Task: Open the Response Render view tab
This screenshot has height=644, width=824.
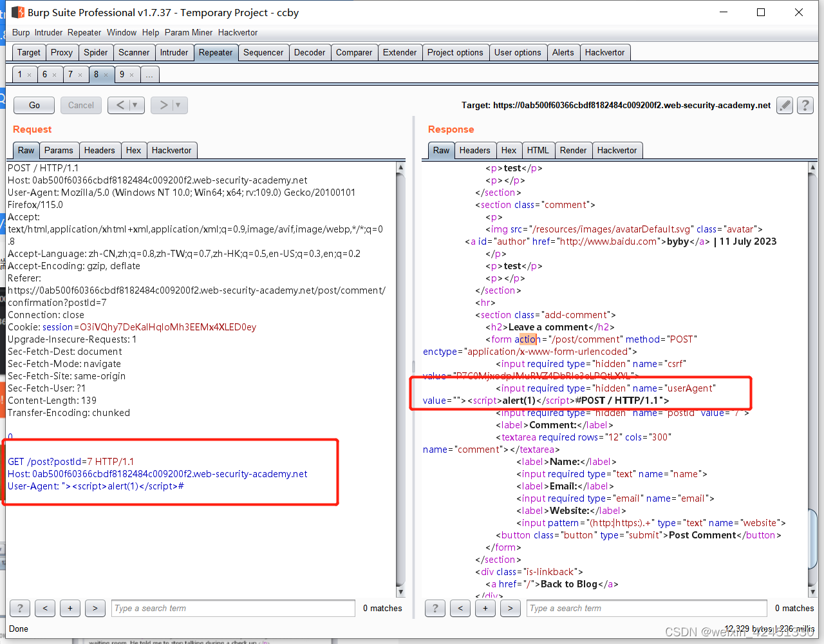Action: click(x=573, y=150)
